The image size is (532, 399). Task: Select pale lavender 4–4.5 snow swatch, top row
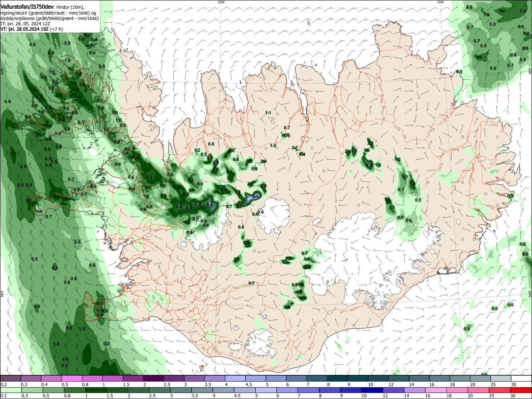235,379
